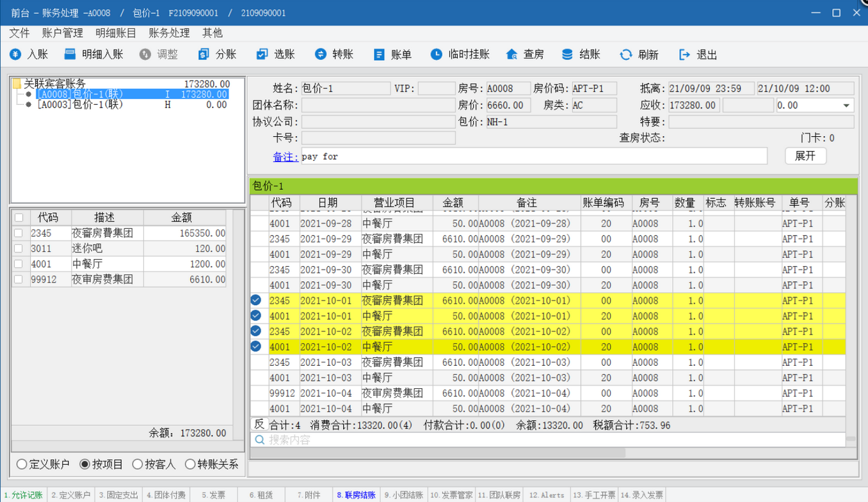Click the 临时挂账 clock icon
Screen dimensions: 868x502
click(436, 54)
